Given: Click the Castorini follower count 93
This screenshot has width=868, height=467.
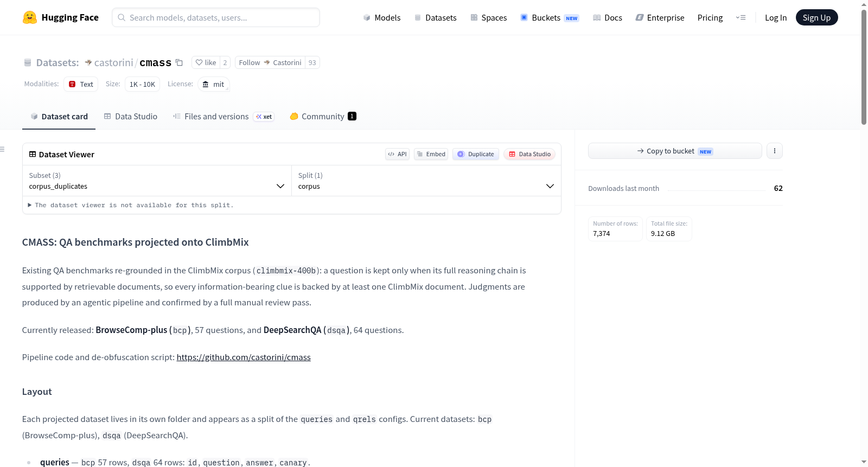Looking at the screenshot, I should pyautogui.click(x=312, y=62).
